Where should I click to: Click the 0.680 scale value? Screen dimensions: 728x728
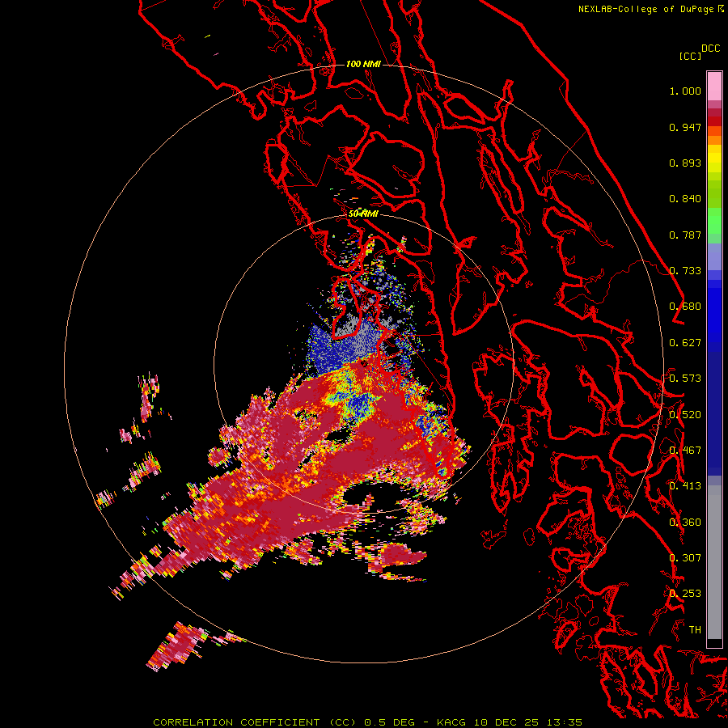(685, 307)
